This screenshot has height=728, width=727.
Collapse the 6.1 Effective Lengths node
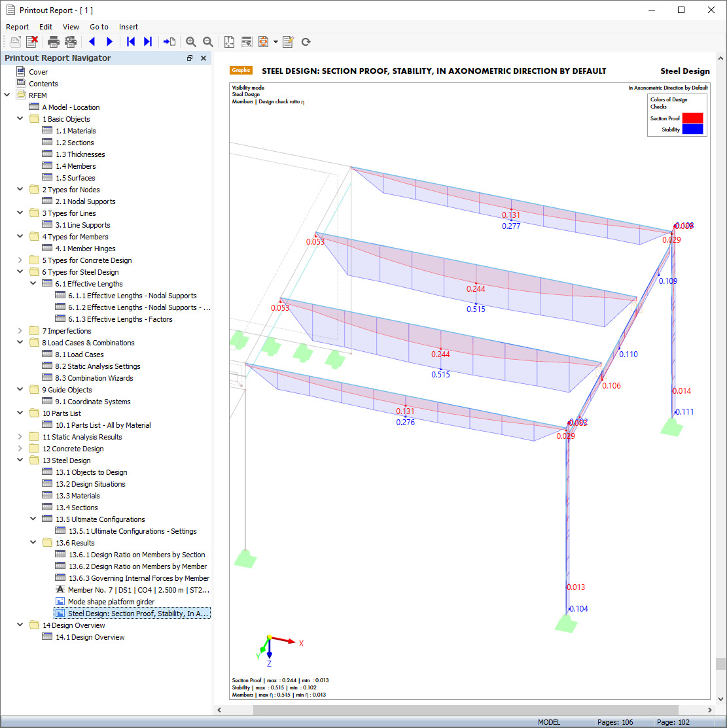click(x=33, y=283)
